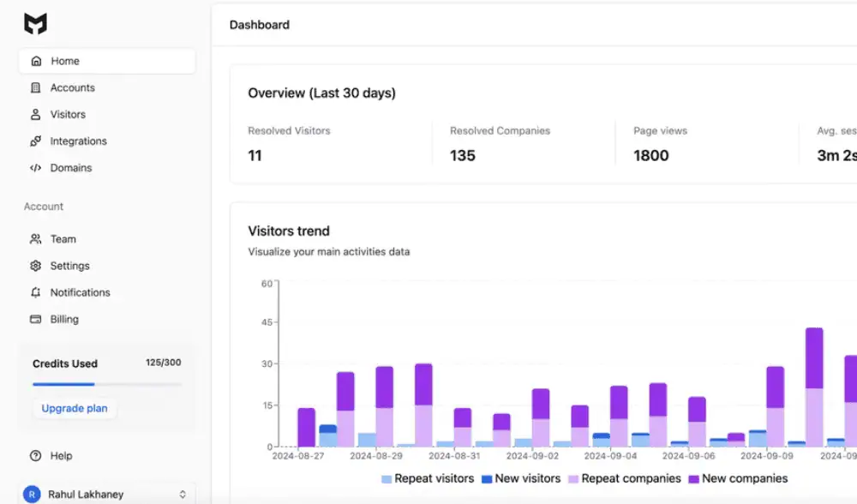Click the Settings gear icon
This screenshot has width=857, height=504.
36,266
